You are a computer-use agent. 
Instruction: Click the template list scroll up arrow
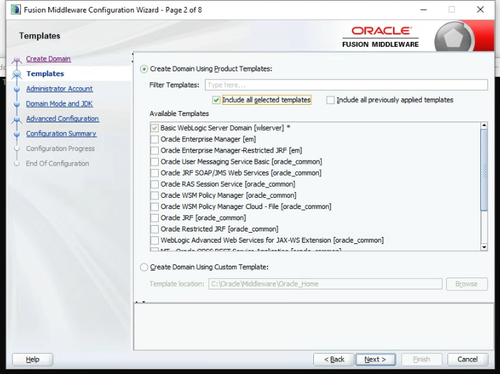[x=484, y=125]
